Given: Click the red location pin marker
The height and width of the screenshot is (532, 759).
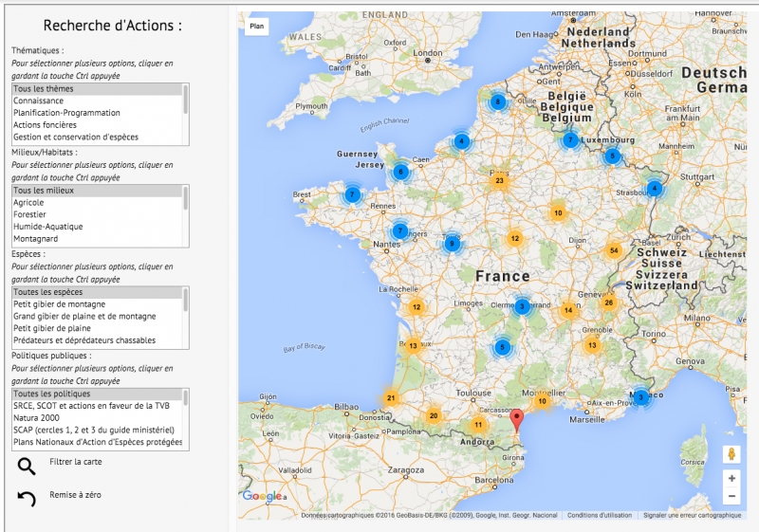Looking at the screenshot, I should pos(516,420).
